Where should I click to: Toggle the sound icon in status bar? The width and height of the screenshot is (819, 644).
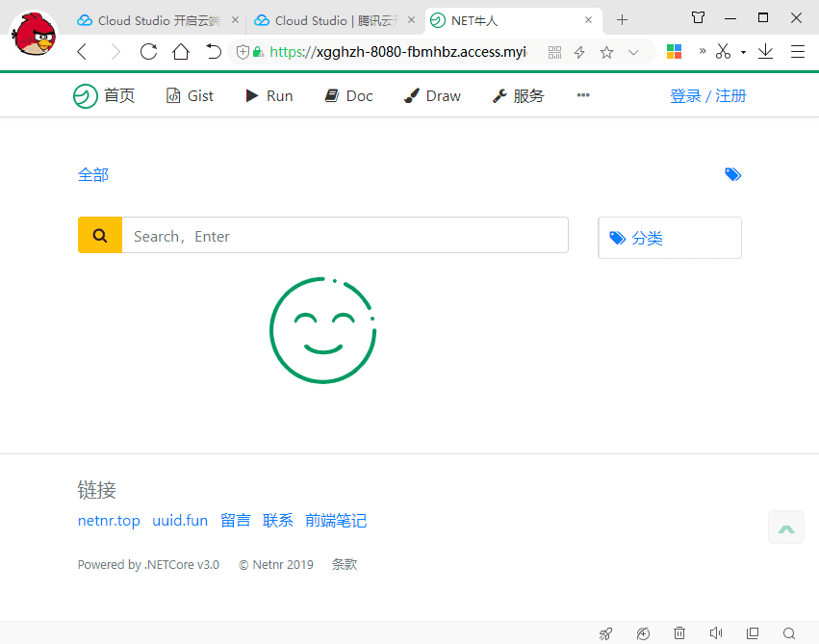coord(715,632)
